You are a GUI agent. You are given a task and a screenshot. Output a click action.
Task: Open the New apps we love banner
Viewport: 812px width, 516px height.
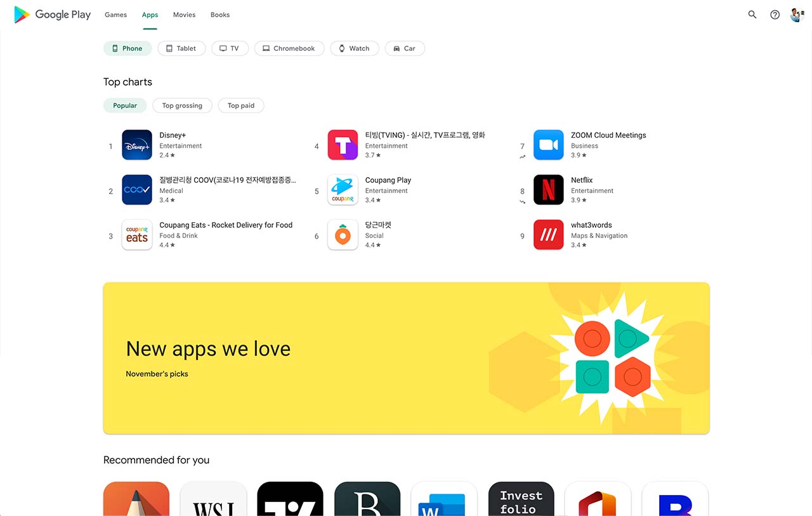click(406, 358)
